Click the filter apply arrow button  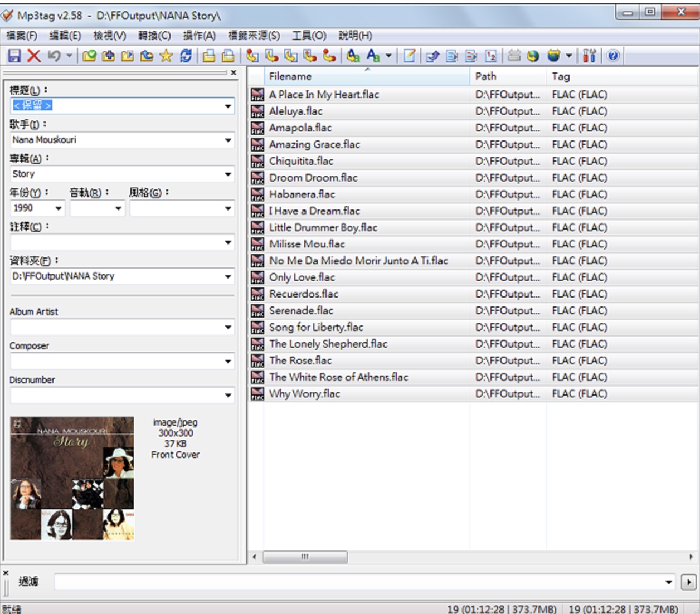coord(689,582)
